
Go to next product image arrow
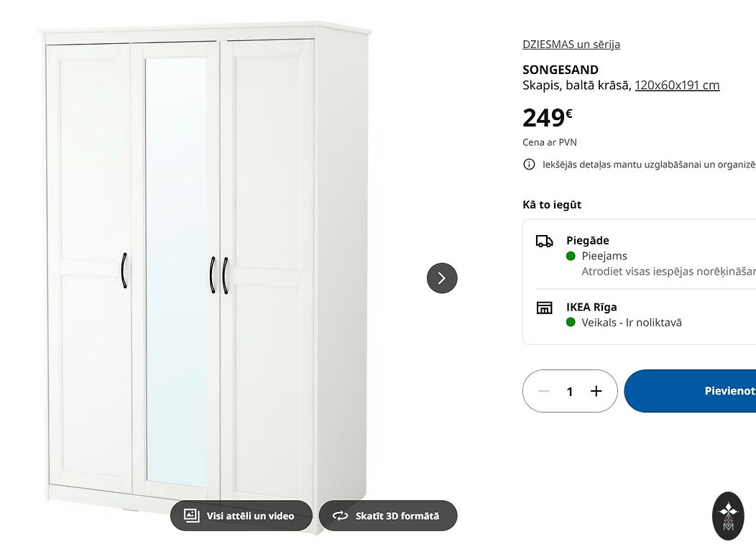pyautogui.click(x=442, y=278)
